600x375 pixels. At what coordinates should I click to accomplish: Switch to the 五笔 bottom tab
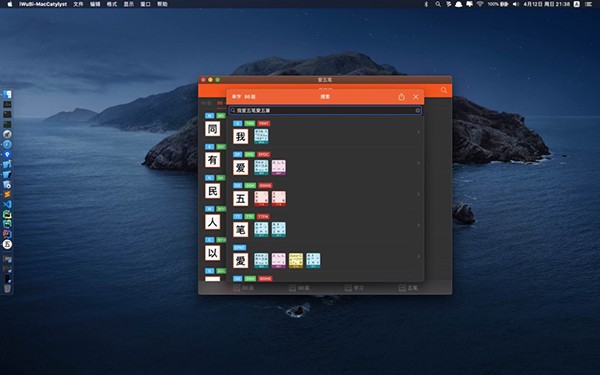(x=408, y=288)
